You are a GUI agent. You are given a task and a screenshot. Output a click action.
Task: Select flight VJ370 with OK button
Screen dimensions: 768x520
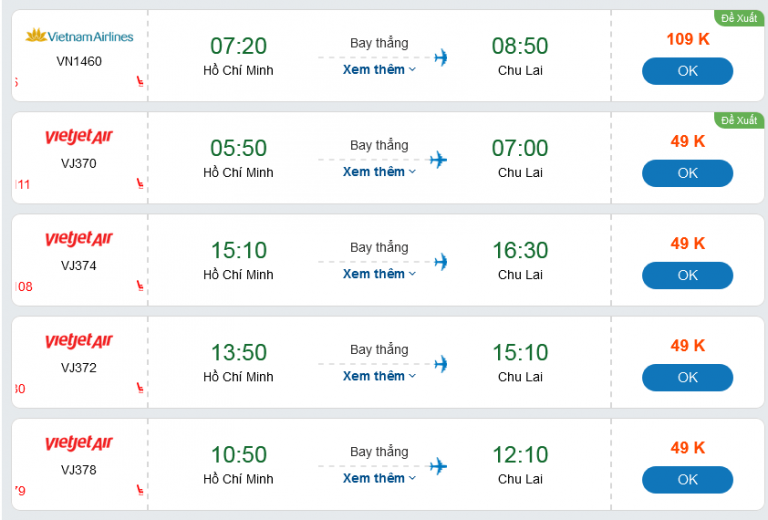click(687, 173)
